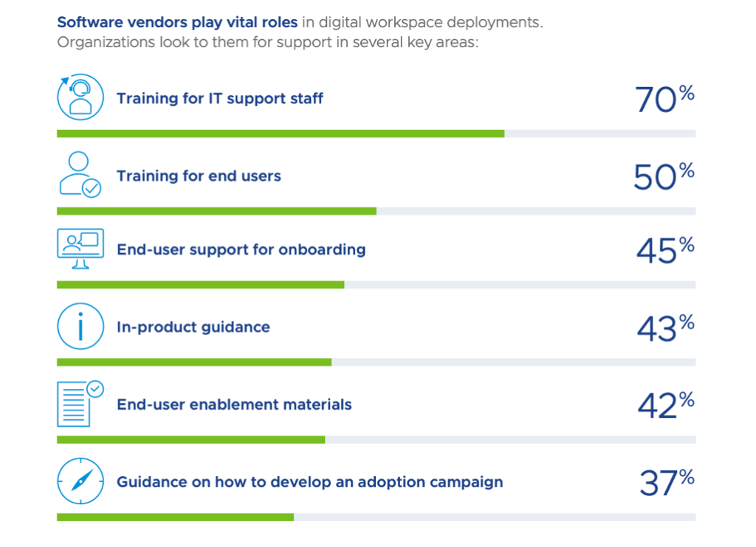Click the "In-product guidance" label
The image size is (756, 547).
tap(193, 327)
